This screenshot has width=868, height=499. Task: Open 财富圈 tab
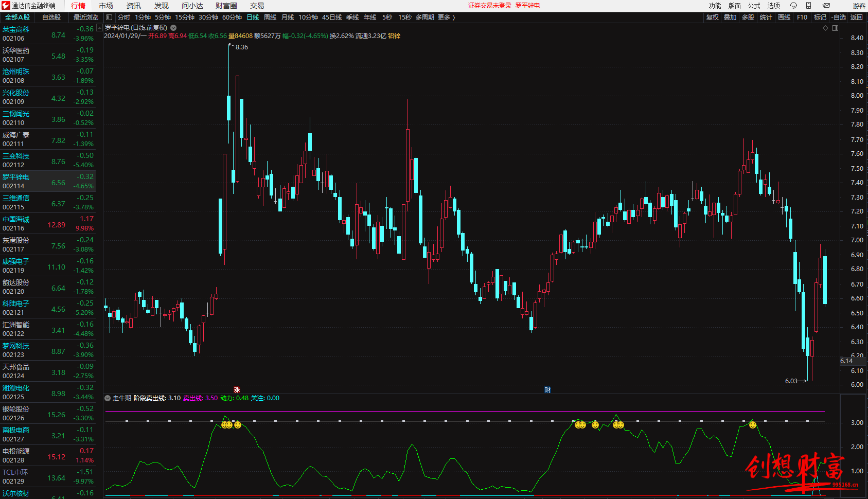226,6
